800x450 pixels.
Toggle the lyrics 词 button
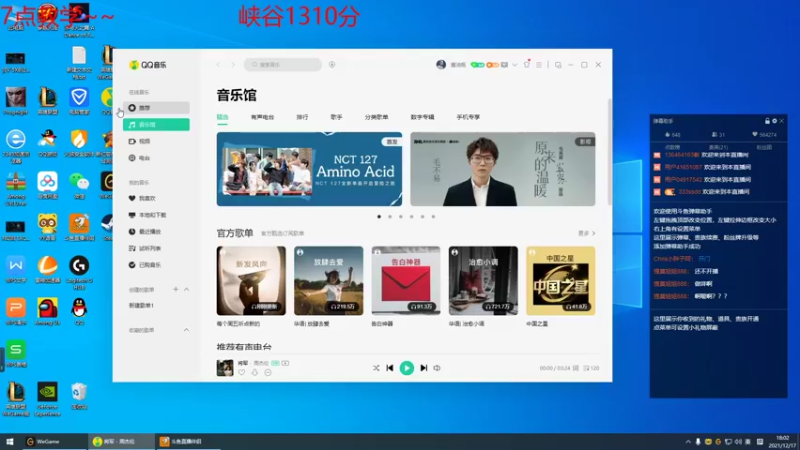(576, 368)
